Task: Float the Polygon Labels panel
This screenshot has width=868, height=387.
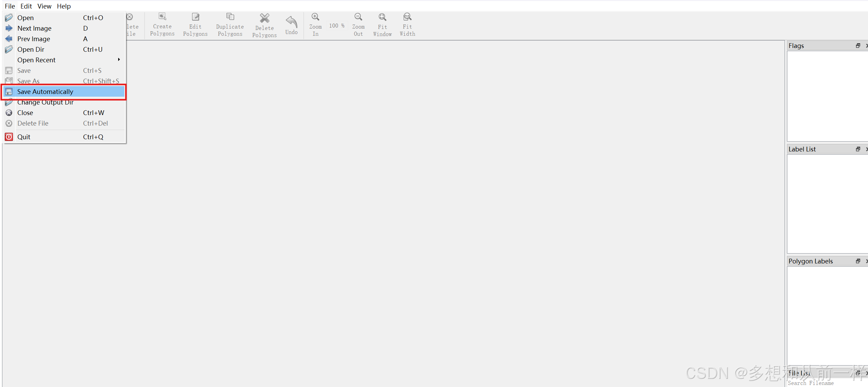Action: pos(858,261)
